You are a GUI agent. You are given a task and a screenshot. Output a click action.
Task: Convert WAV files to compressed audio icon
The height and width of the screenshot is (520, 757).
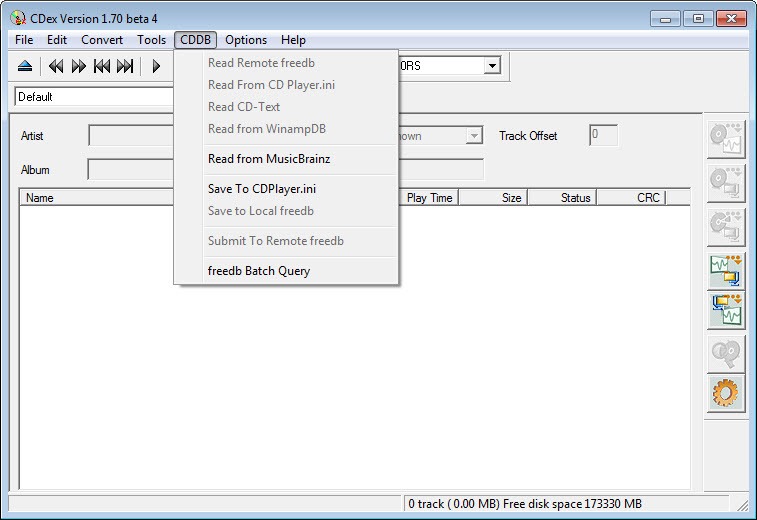[726, 271]
